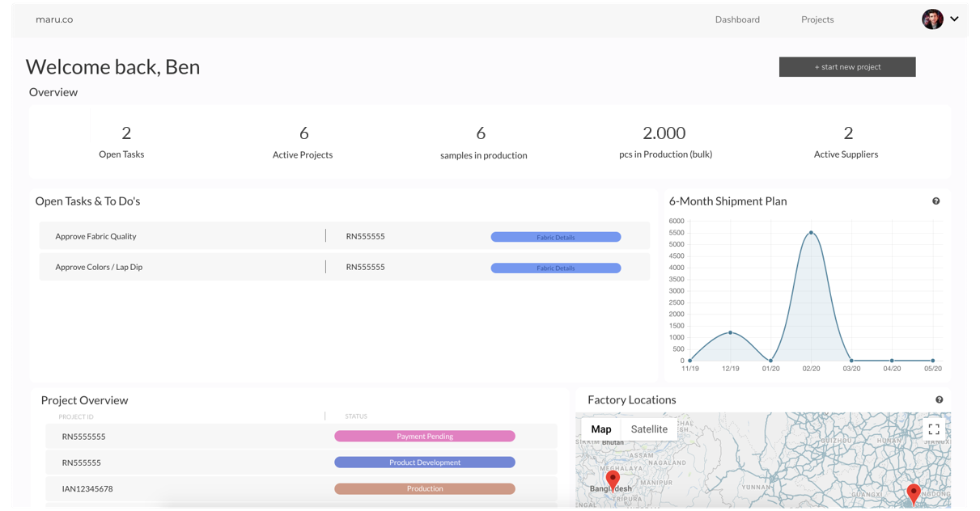
Task: Switch the map back to Map view
Action: tap(600, 429)
